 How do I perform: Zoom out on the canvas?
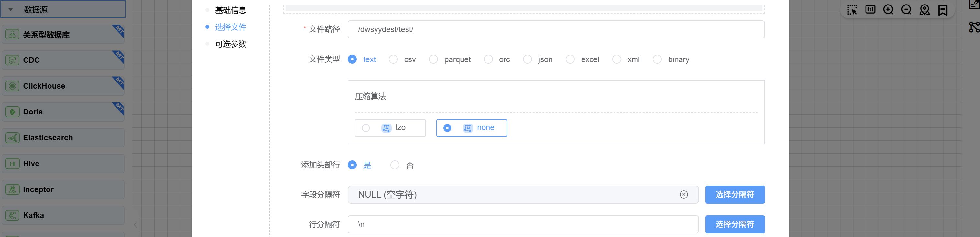906,9
